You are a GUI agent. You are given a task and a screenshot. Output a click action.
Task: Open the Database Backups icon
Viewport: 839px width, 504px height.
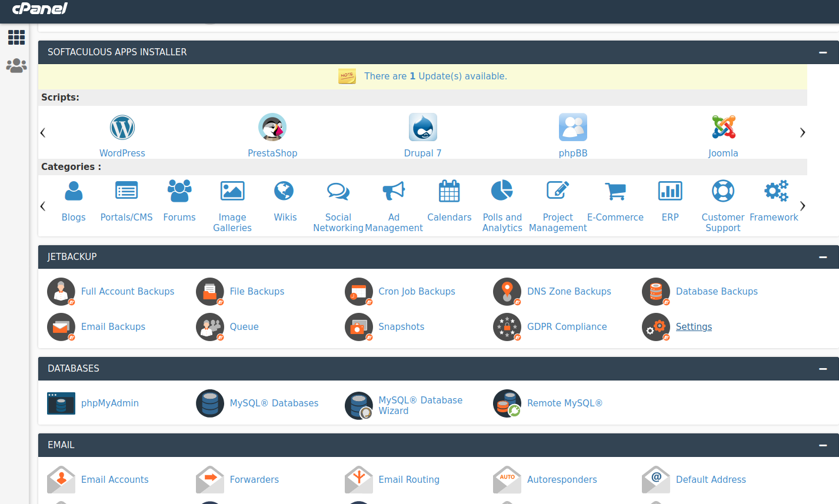click(656, 292)
